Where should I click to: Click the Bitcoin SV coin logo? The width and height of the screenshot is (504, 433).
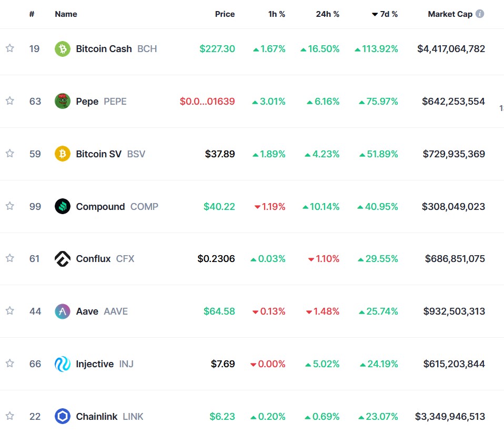63,154
